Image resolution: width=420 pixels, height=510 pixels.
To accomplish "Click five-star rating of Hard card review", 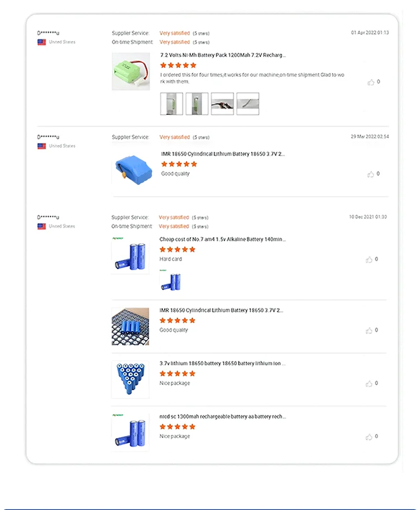I will [x=178, y=249].
